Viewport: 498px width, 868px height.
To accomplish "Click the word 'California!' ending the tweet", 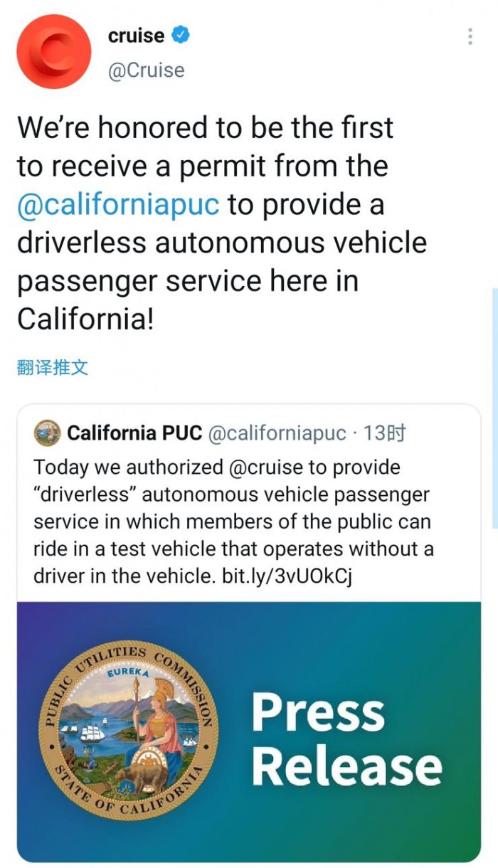I will (x=85, y=318).
